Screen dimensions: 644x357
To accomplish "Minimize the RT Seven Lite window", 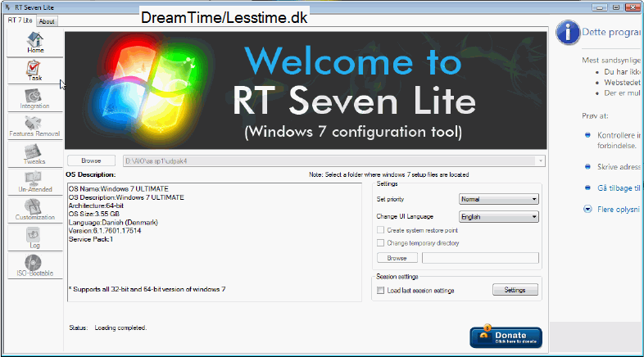I will 600,7.
